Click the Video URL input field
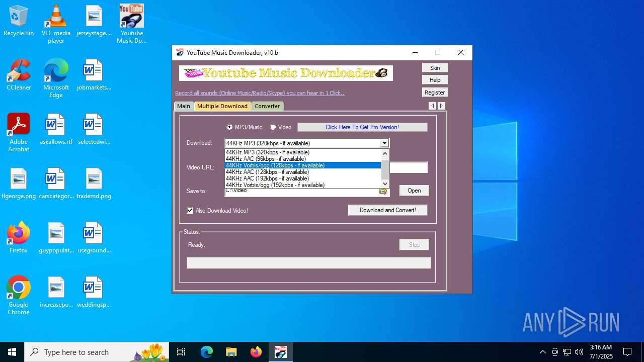Screen dimensions: 644x362 (409, 167)
